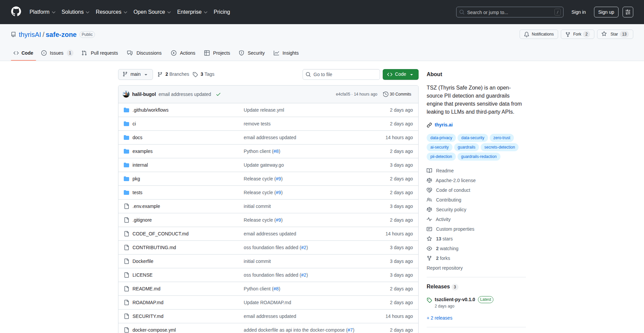Expand the Platform navigation menu
Screen dimensions: 644x333
(42, 12)
